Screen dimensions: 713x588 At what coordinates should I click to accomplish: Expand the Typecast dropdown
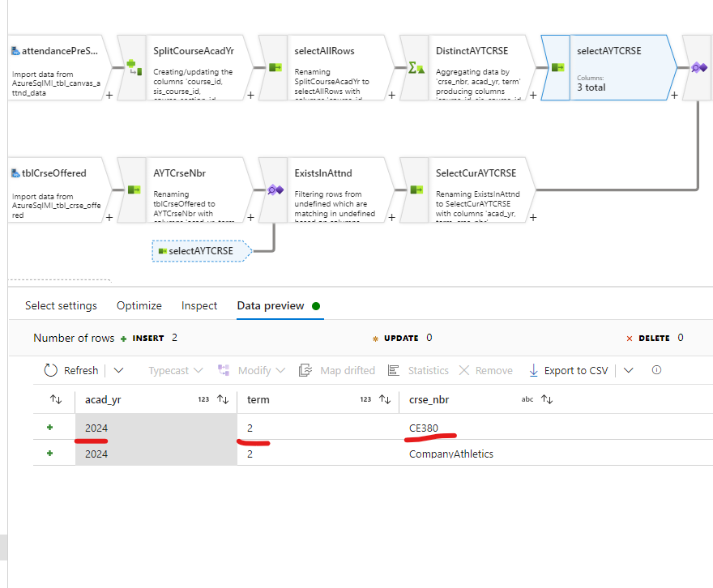[175, 370]
